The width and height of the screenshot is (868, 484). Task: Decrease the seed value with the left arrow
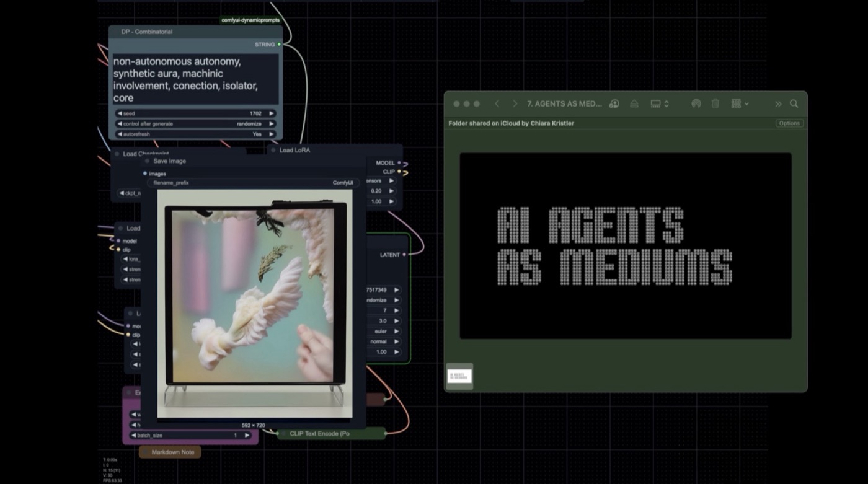(x=120, y=113)
